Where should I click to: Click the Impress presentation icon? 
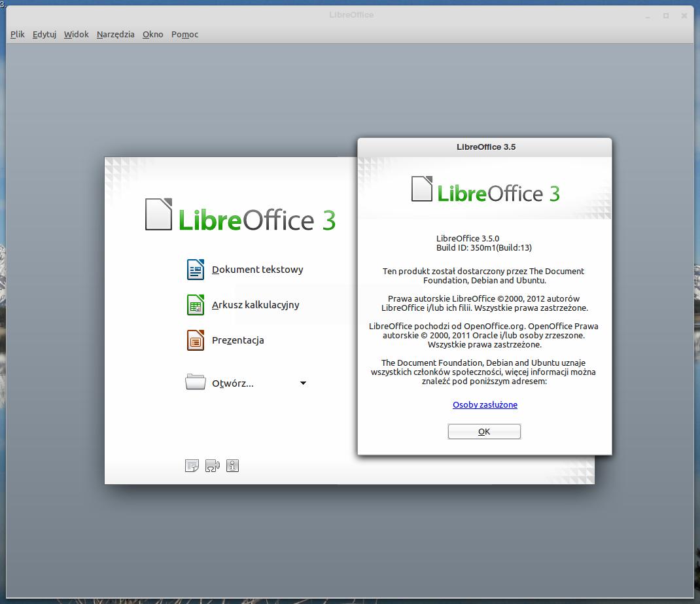click(x=196, y=340)
